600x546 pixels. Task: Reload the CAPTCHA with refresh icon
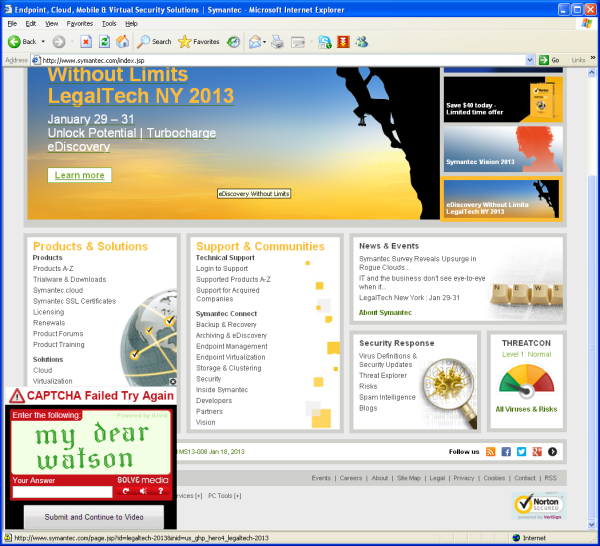(x=126, y=491)
